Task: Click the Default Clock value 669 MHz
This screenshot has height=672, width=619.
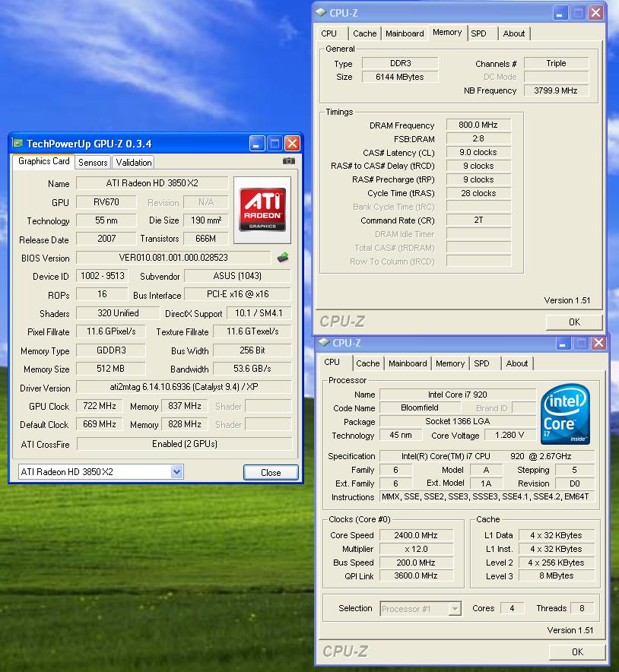Action: pos(100,424)
